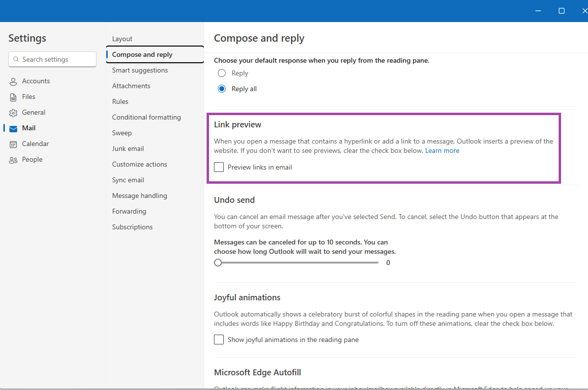Select the Reply radio button

222,73
